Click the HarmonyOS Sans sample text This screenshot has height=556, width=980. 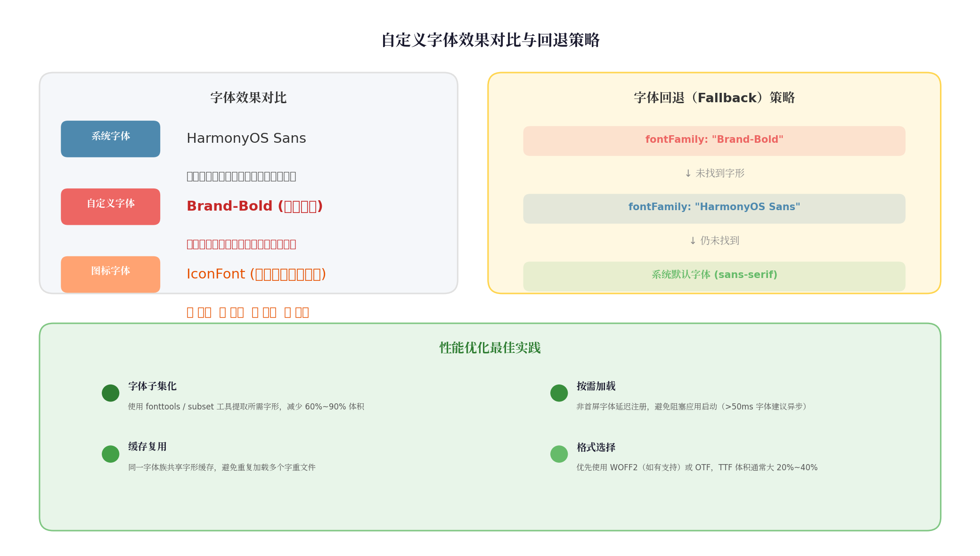(x=246, y=138)
